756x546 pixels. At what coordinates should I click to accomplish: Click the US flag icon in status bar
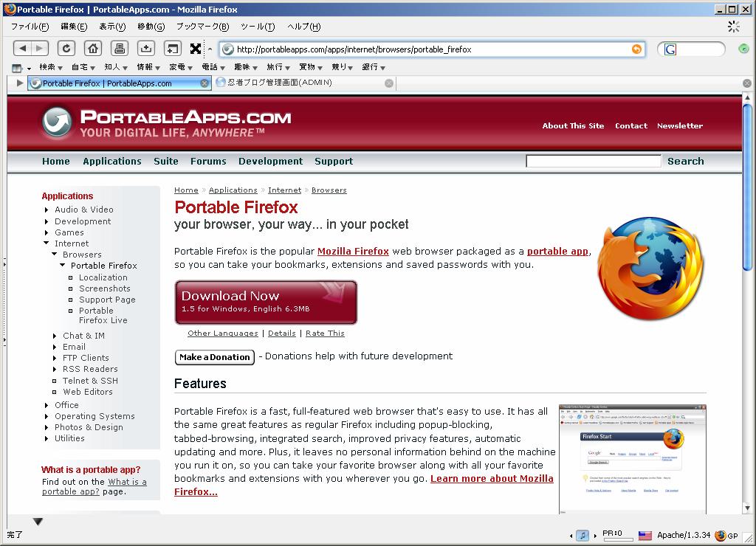tap(645, 536)
